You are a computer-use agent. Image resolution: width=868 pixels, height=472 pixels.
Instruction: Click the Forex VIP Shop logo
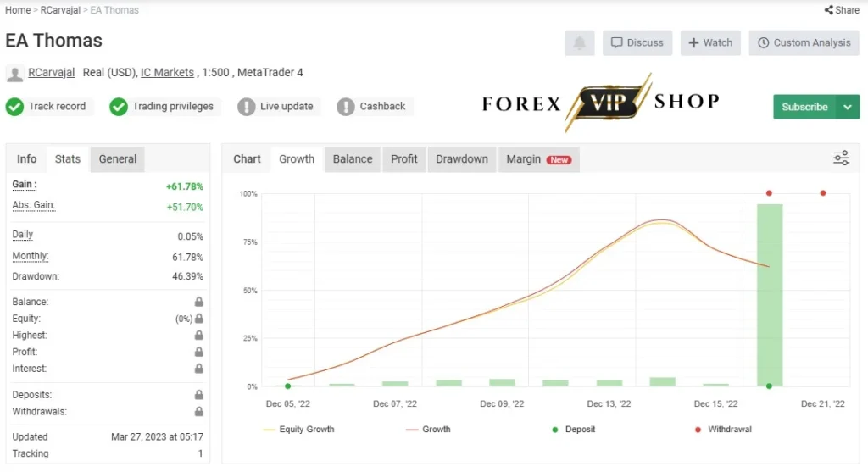(x=601, y=103)
